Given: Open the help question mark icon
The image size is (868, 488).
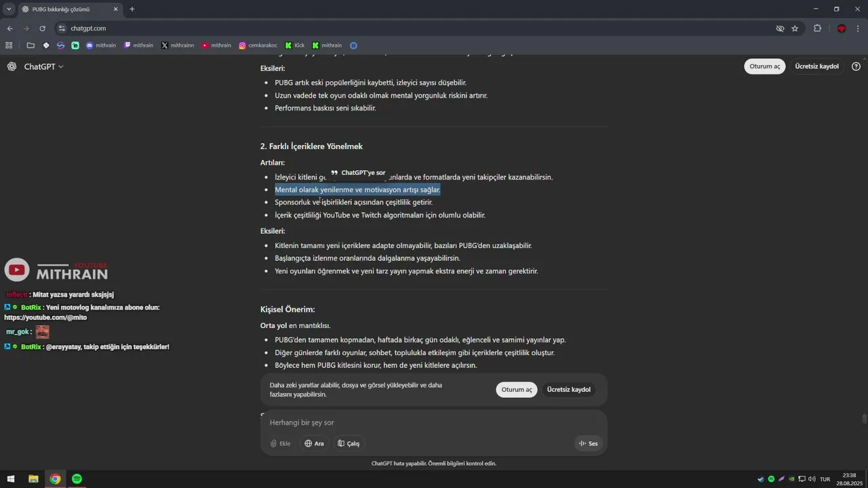Looking at the screenshot, I should (856, 66).
